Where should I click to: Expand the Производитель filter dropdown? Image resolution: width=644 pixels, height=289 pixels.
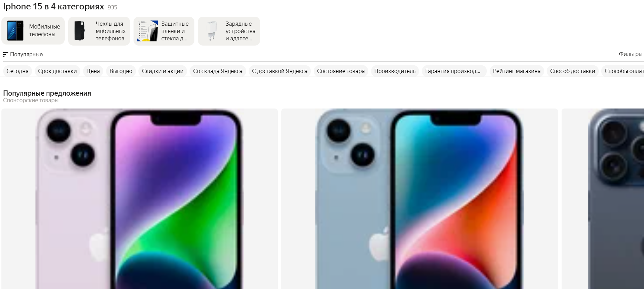click(395, 71)
